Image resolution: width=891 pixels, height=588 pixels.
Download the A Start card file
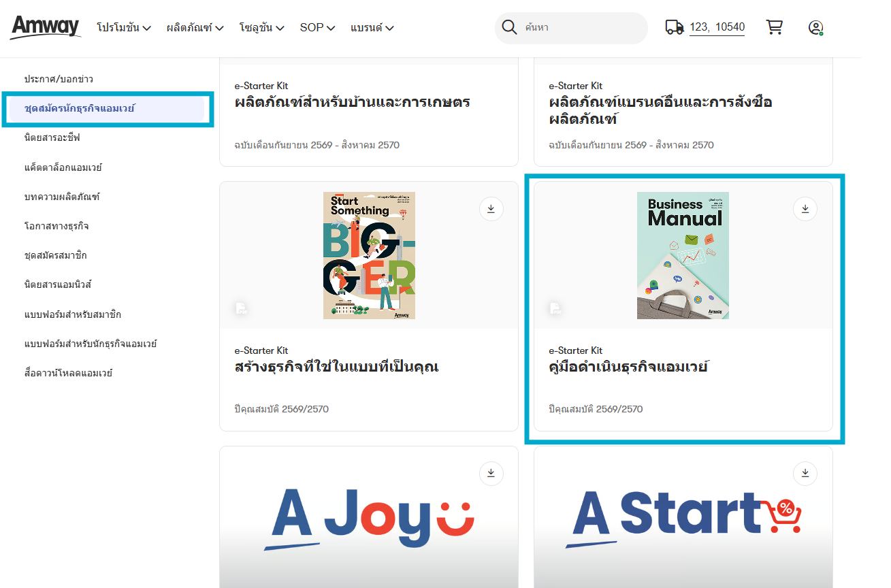805,474
